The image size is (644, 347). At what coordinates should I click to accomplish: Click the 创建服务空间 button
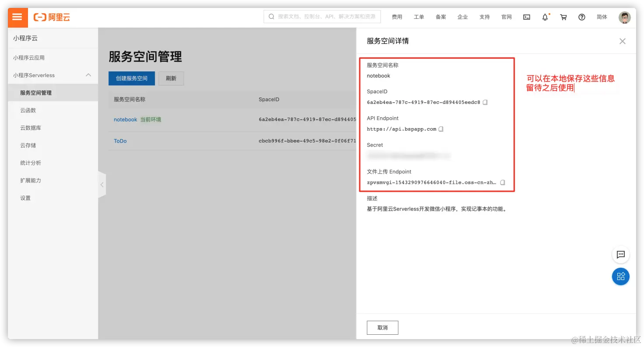coord(132,78)
